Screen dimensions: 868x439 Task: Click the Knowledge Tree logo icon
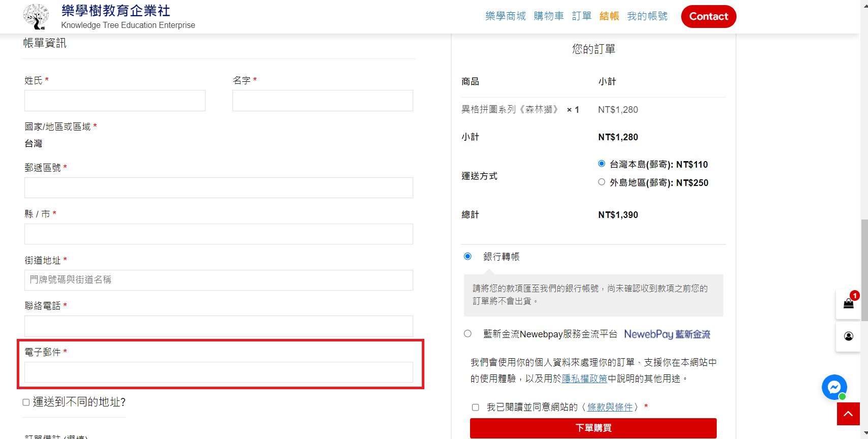click(x=36, y=17)
